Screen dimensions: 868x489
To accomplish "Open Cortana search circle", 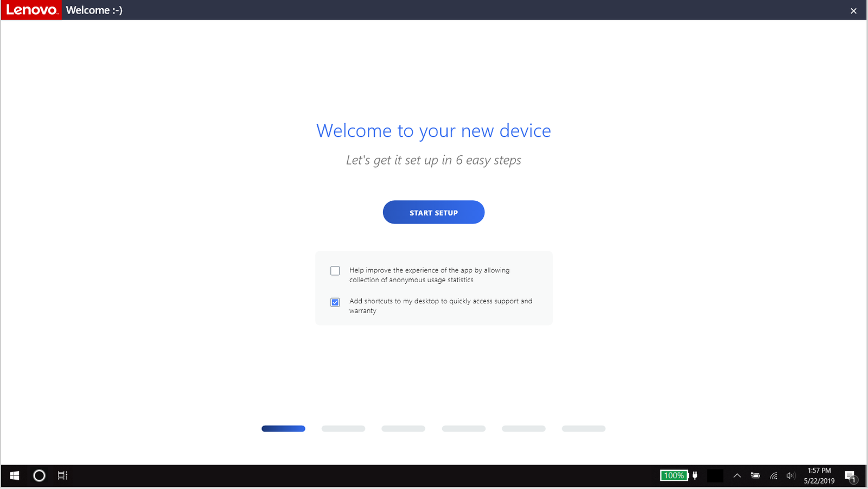I will pyautogui.click(x=39, y=475).
